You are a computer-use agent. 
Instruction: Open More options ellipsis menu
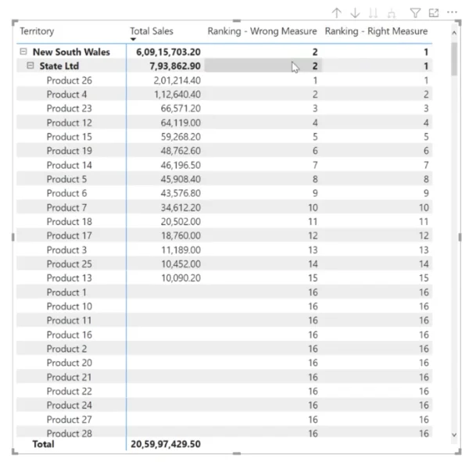[x=452, y=13]
